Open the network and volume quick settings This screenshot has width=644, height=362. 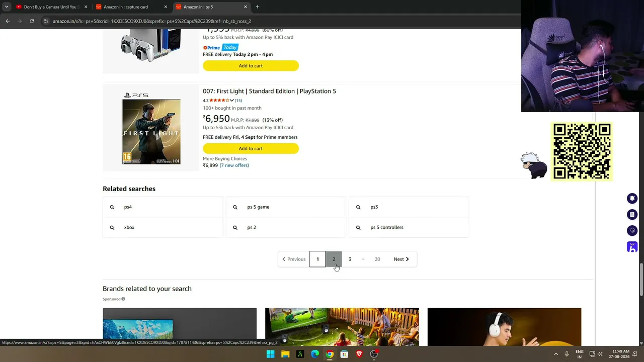tap(596, 354)
